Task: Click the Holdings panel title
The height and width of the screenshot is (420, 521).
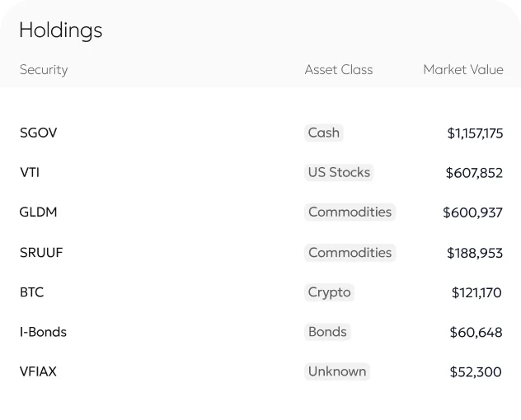Action: point(61,30)
